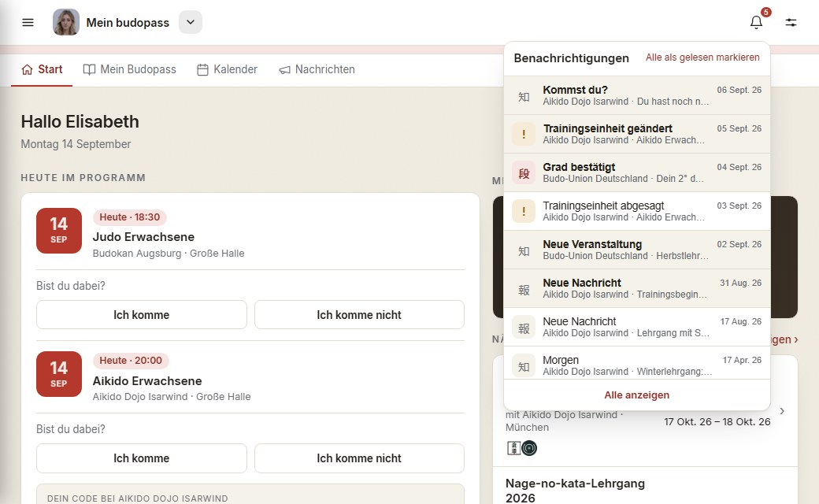Image resolution: width=819 pixels, height=504 pixels.
Task: Click the notification bell icon
Action: pyautogui.click(x=756, y=23)
